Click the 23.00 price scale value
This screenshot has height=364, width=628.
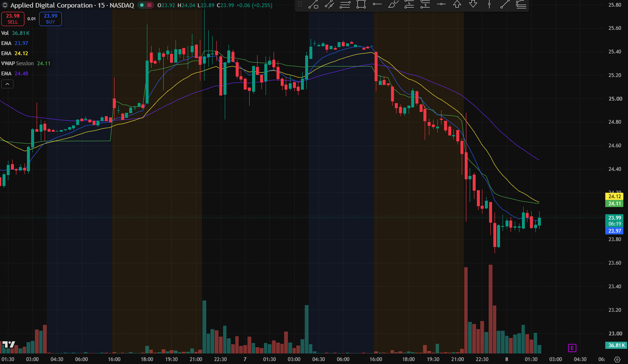click(x=614, y=333)
